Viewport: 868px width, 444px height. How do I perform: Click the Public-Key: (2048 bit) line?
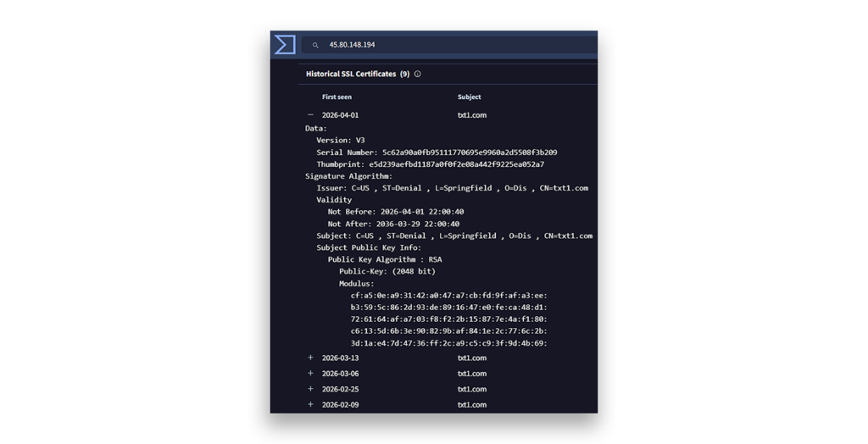click(x=387, y=271)
